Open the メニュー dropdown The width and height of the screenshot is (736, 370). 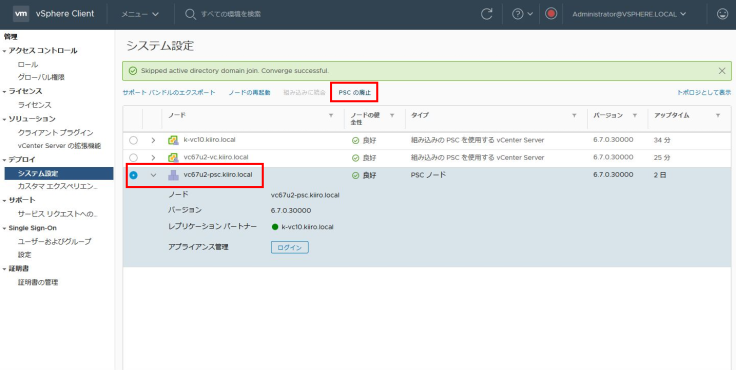point(140,14)
